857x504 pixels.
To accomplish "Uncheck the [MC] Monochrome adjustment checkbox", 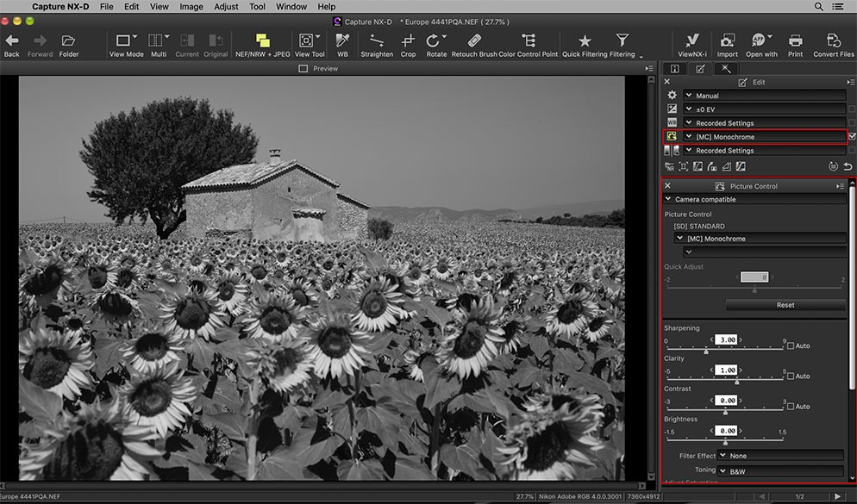I will (x=852, y=136).
